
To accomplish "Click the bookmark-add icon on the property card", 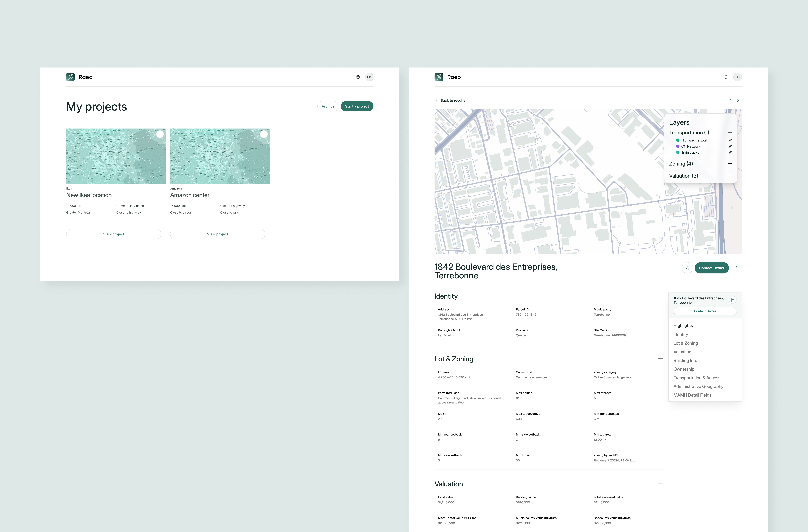I will 733,300.
